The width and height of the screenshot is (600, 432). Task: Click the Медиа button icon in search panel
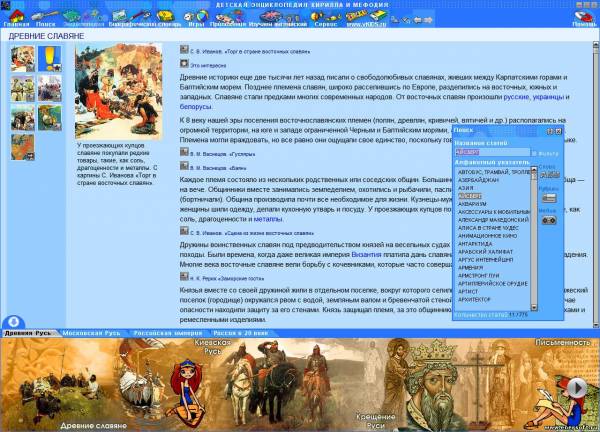[549, 220]
